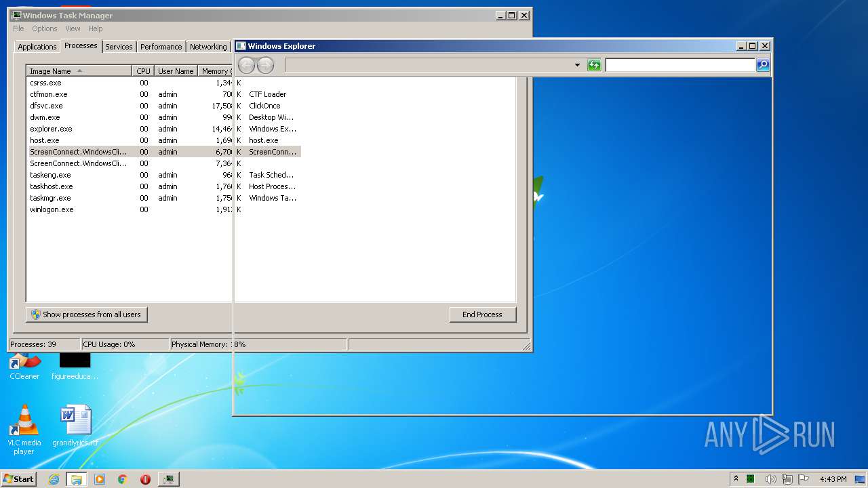This screenshot has width=868, height=488.
Task: Open Google Chrome from the taskbar
Action: pos(122,479)
